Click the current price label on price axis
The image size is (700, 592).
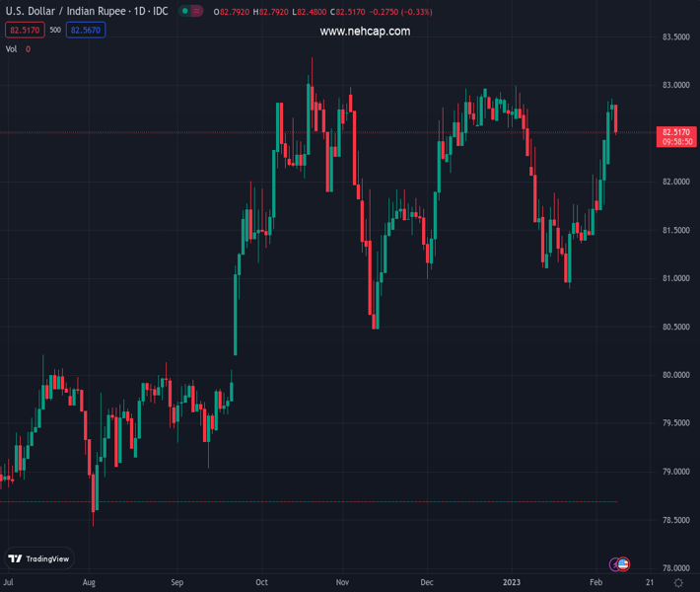(676, 132)
